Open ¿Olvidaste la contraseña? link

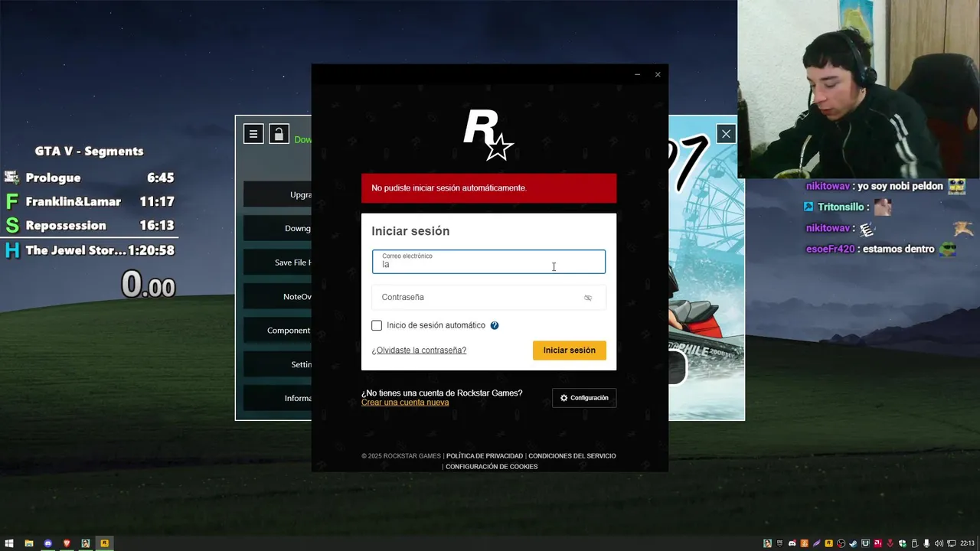419,350
